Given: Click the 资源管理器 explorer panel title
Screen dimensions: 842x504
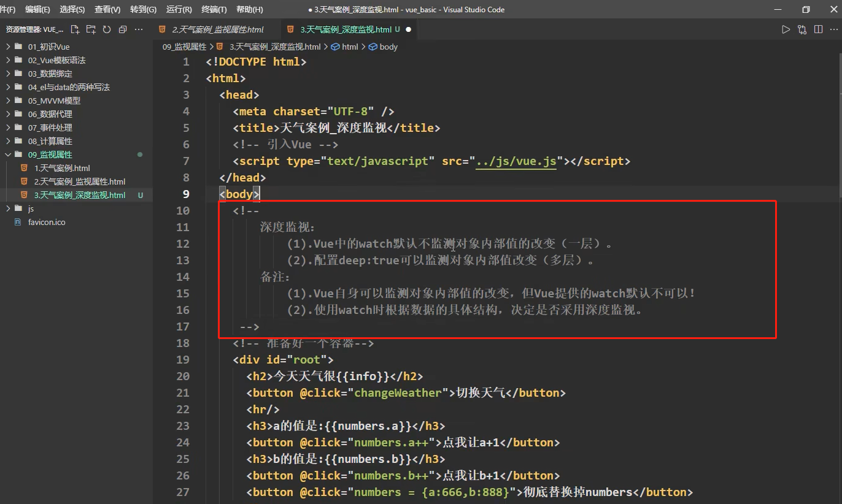Looking at the screenshot, I should click(34, 29).
